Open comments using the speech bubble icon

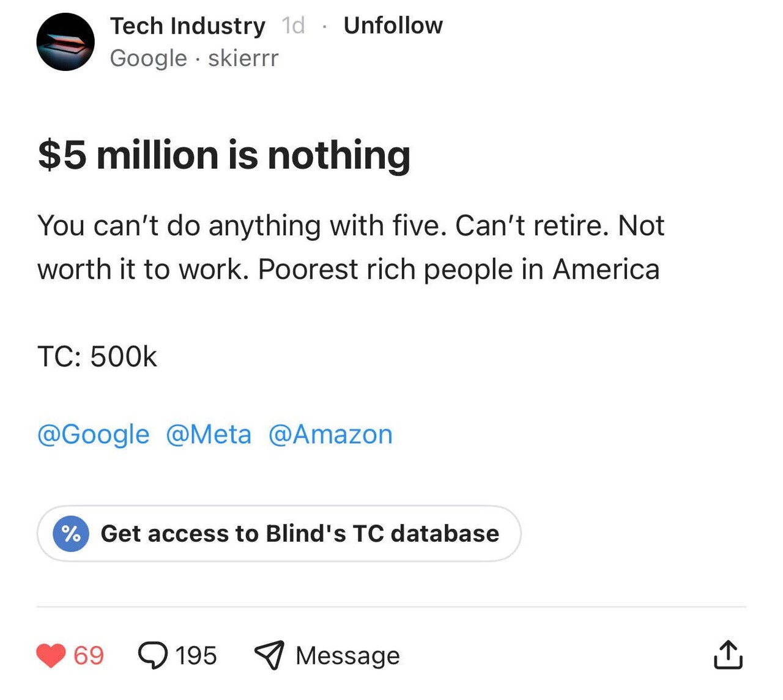tap(152, 655)
